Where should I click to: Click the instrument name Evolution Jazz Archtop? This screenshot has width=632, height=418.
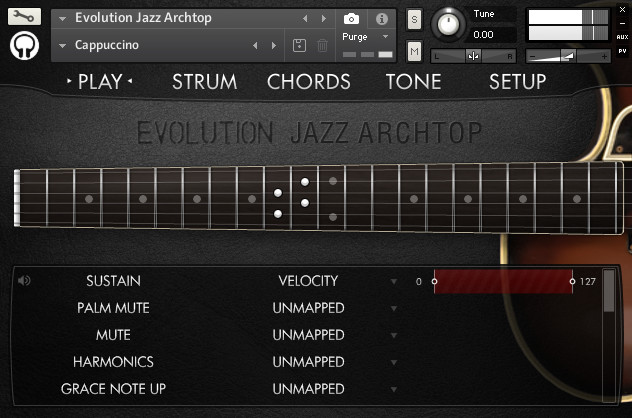[x=143, y=18]
